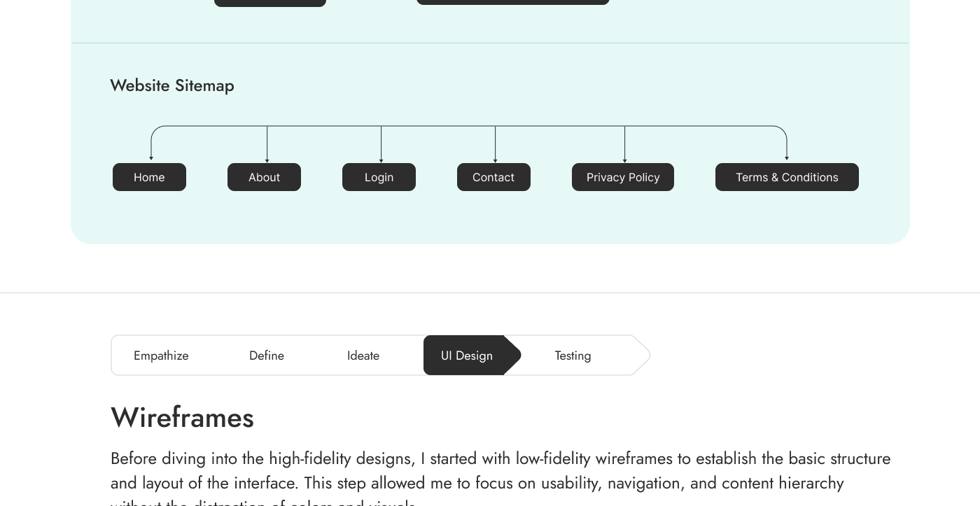
Task: Click the Wireframes heading
Action: click(x=182, y=418)
